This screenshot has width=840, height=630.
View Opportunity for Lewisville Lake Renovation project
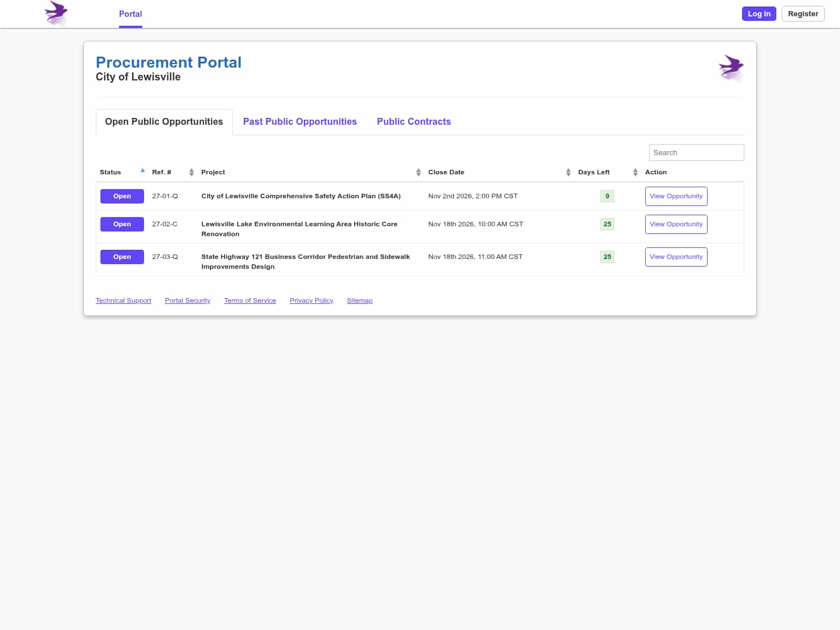676,224
